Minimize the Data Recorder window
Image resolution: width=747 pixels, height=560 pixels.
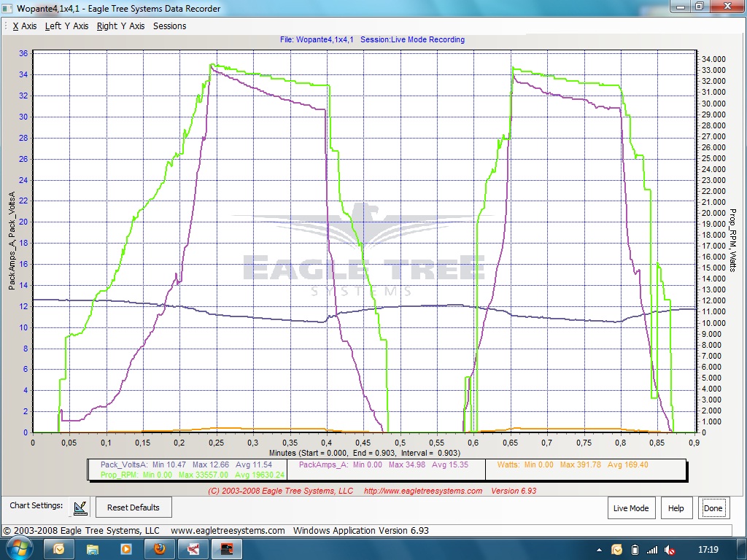coord(681,6)
